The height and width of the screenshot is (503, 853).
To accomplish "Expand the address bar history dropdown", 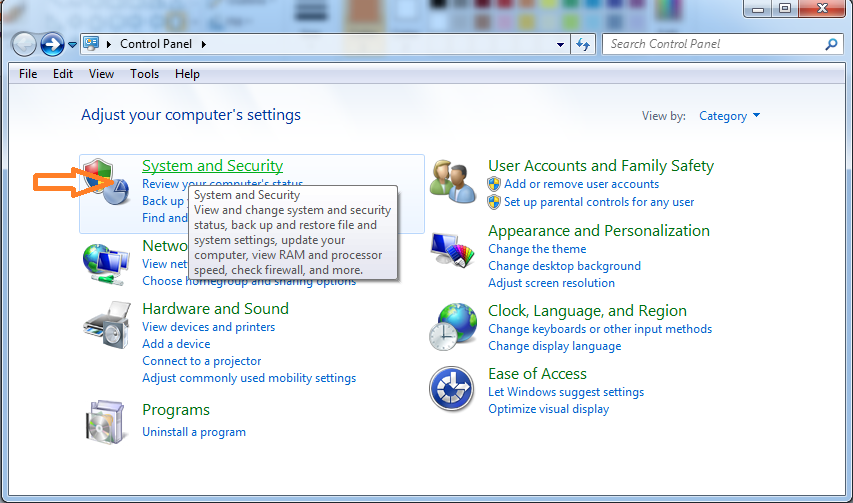I will (560, 45).
